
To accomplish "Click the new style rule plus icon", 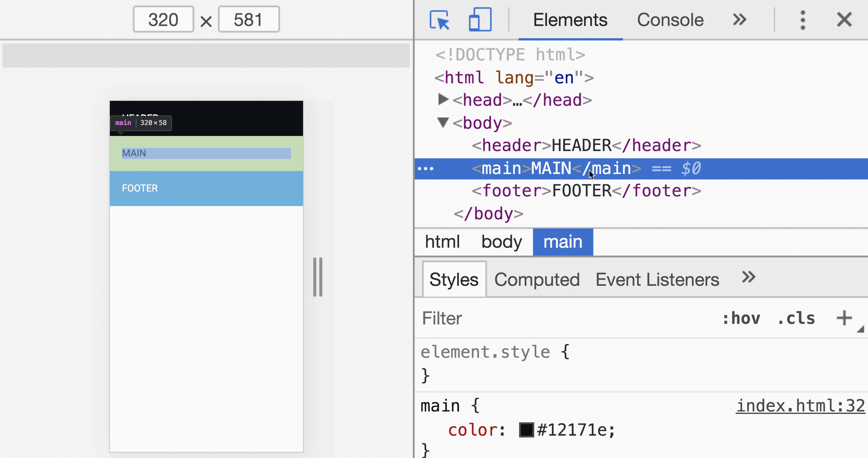I will [844, 317].
